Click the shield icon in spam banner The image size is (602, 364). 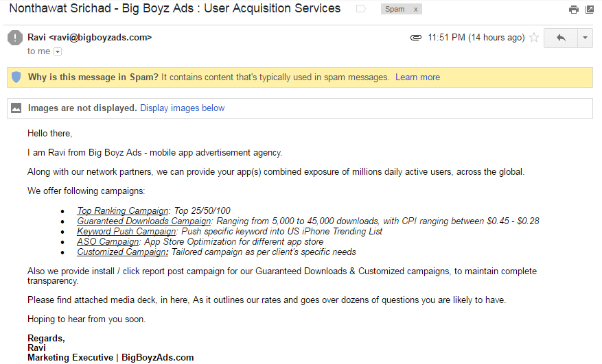coord(16,77)
